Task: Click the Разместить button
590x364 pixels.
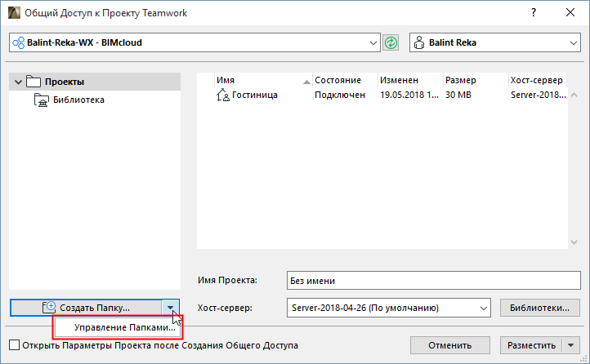Action: pos(531,345)
